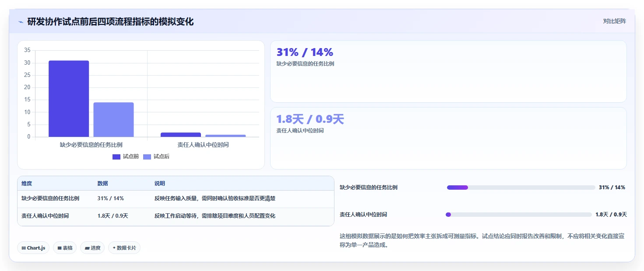This screenshot has height=271, width=644.
Task: Click x-axis label 责任人确认中位时间
Action: pyautogui.click(x=203, y=145)
